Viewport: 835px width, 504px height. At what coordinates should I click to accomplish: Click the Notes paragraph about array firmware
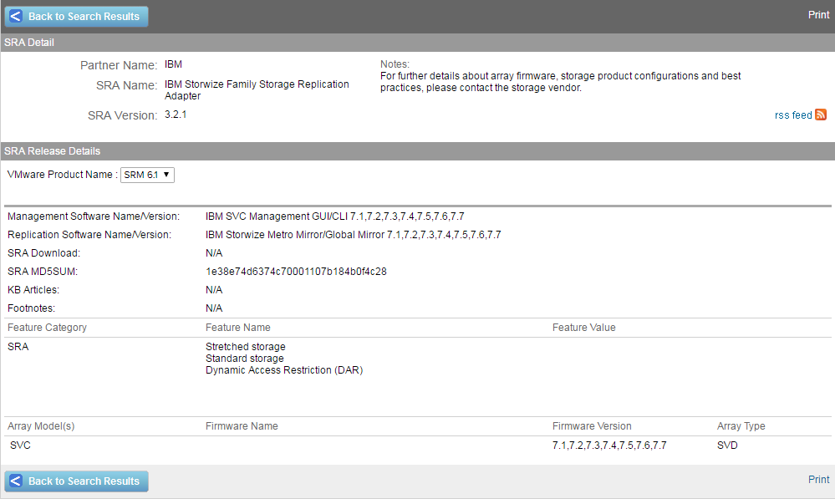(560, 82)
